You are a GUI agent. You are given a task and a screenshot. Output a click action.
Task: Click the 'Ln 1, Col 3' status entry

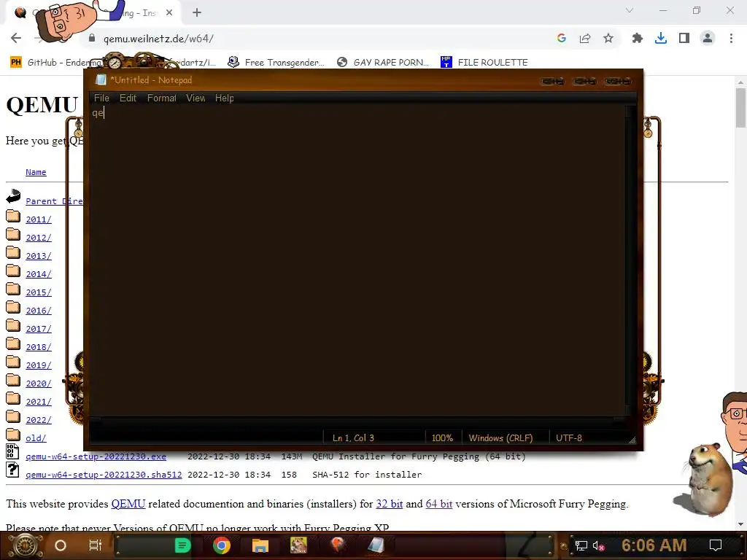(x=353, y=438)
